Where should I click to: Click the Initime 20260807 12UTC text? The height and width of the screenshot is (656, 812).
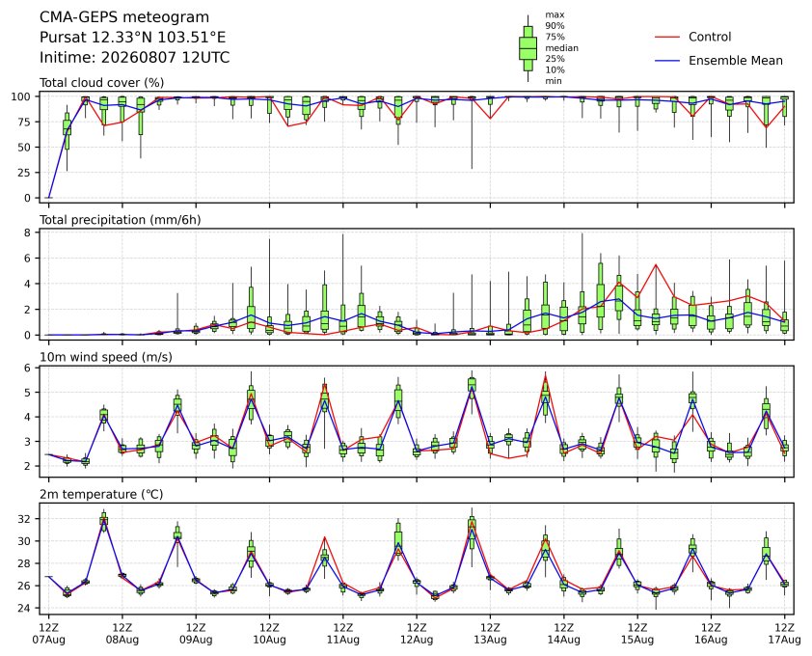(135, 57)
